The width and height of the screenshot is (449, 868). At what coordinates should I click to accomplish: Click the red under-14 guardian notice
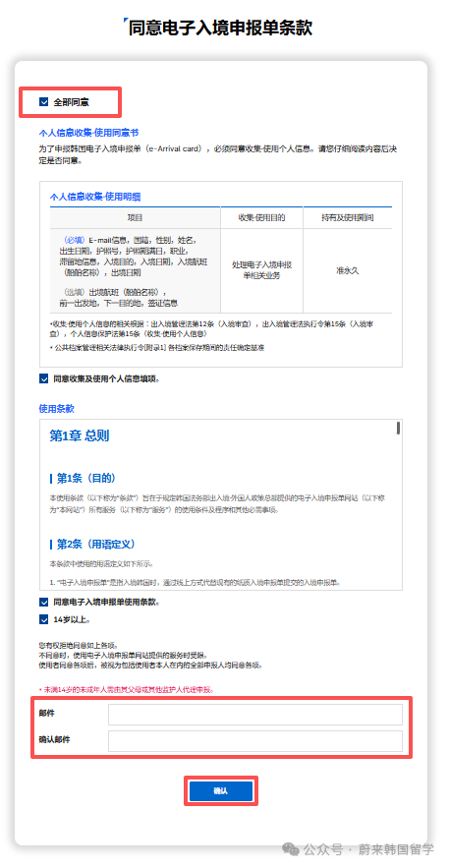[x=126, y=690]
